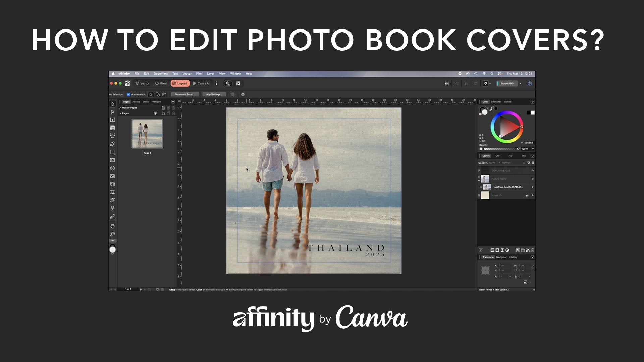The width and height of the screenshot is (644, 362).
Task: Select the Place Image tool
Action: pyautogui.click(x=112, y=176)
